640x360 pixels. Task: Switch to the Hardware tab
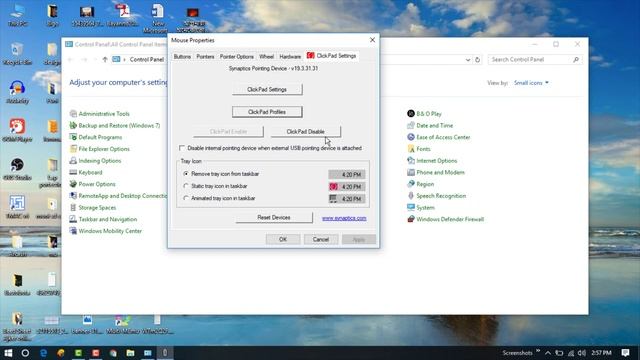(290, 57)
